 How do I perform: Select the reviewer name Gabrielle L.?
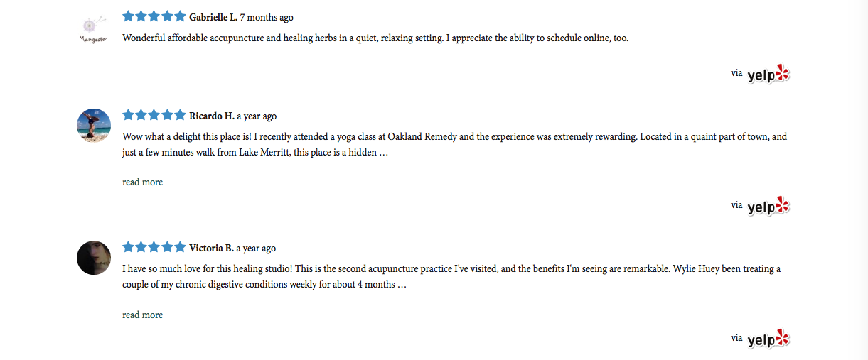coord(213,17)
